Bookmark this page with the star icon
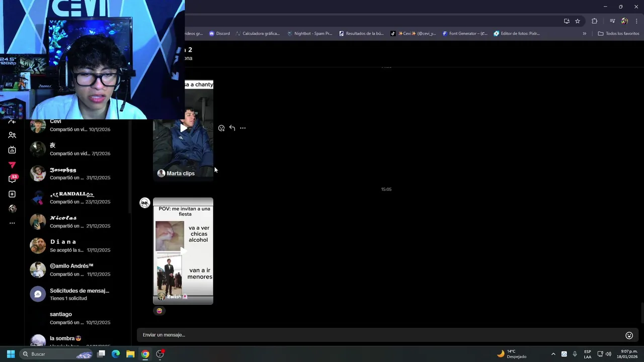This screenshot has height=362, width=644. tap(578, 21)
